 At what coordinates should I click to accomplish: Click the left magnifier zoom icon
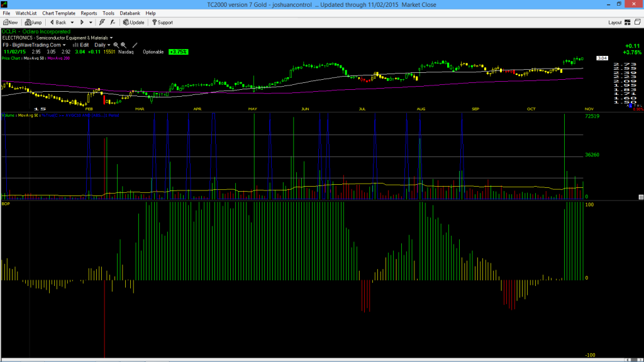(116, 45)
